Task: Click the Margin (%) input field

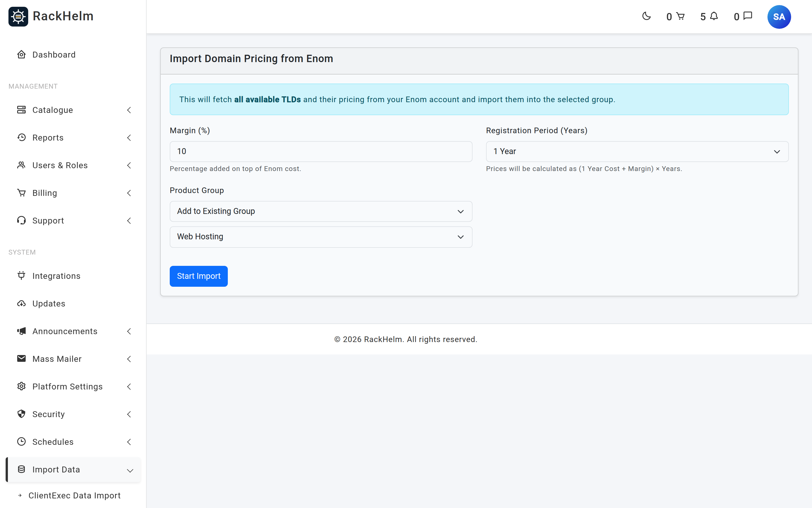Action: pyautogui.click(x=321, y=152)
